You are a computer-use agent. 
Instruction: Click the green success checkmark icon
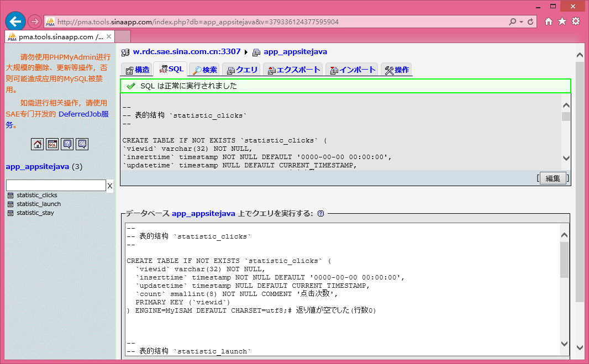pos(131,86)
